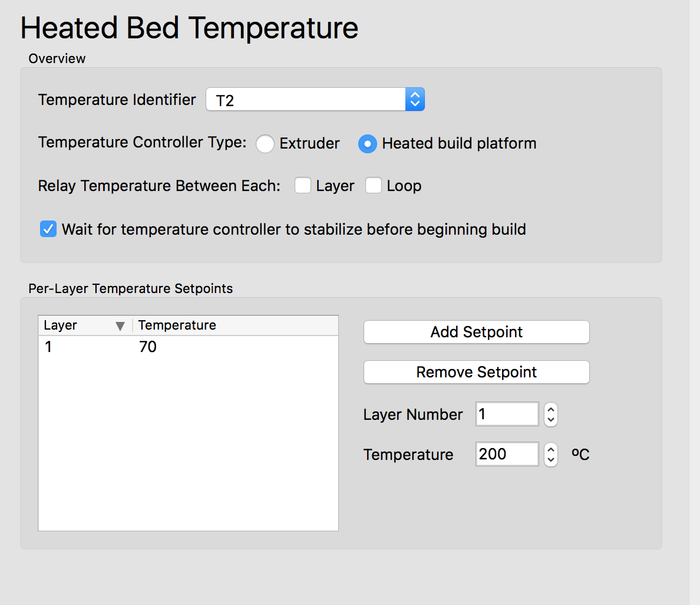Click the Add Setpoint button
The width and height of the screenshot is (700, 605).
(x=476, y=332)
